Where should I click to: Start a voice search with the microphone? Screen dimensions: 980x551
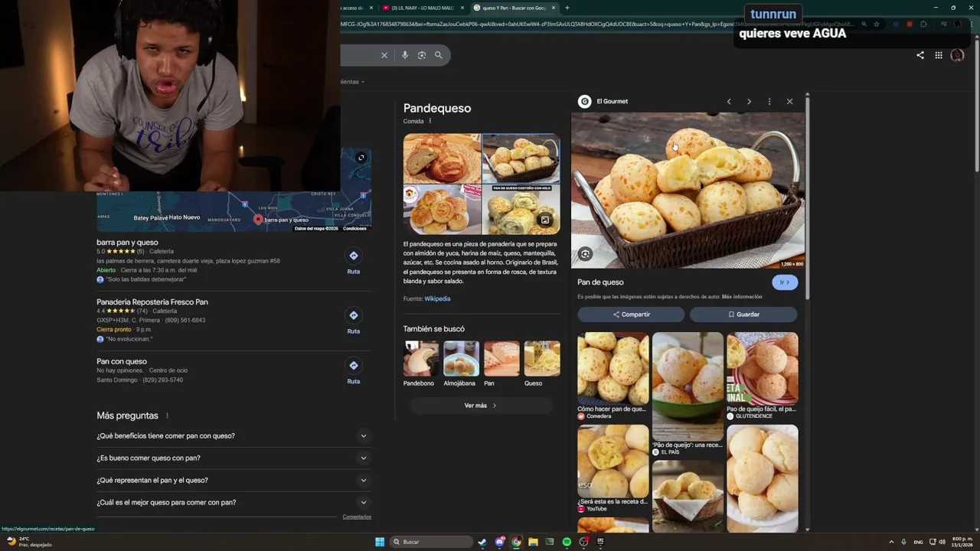click(x=405, y=55)
